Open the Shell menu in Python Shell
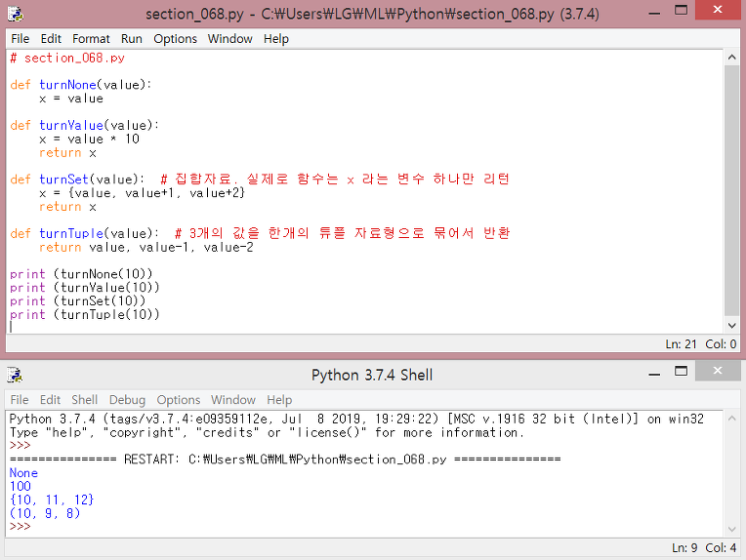The height and width of the screenshot is (560, 746). pos(85,400)
